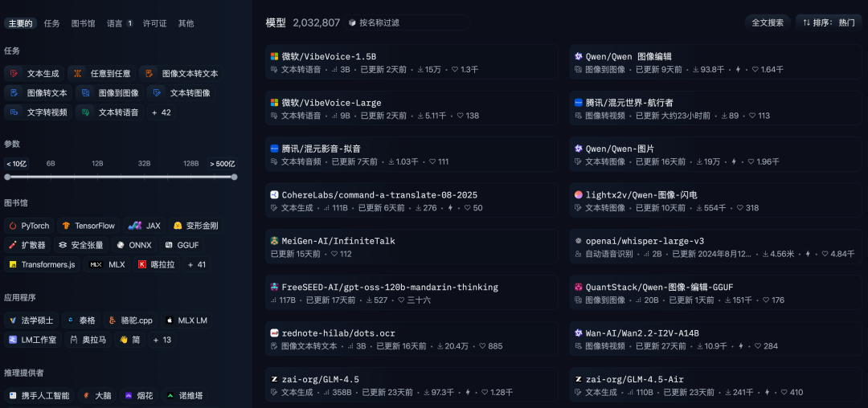The width and height of the screenshot is (868, 408).
Task: Expand the + 13 more apps
Action: (x=162, y=340)
